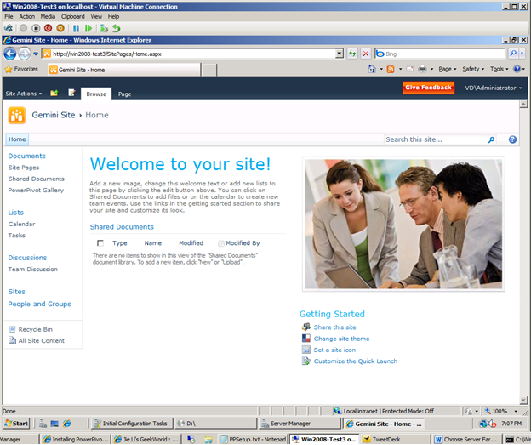This screenshot has height=445, width=532.
Task: Open the Shared Documents quick launch link
Action: point(36,179)
